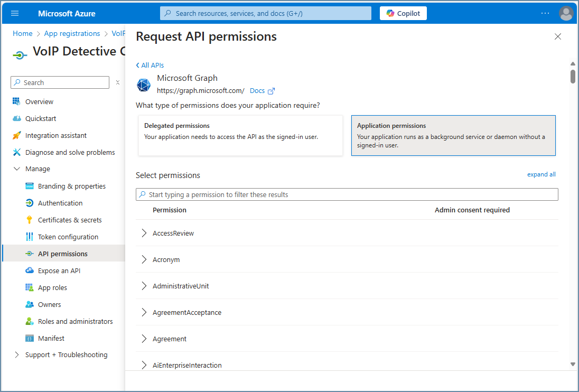Go back via the All APIs link
Screen dimensions: 579x392
[x=150, y=66]
